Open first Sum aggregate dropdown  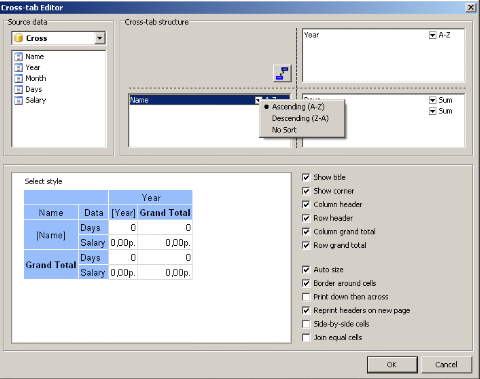click(432, 100)
